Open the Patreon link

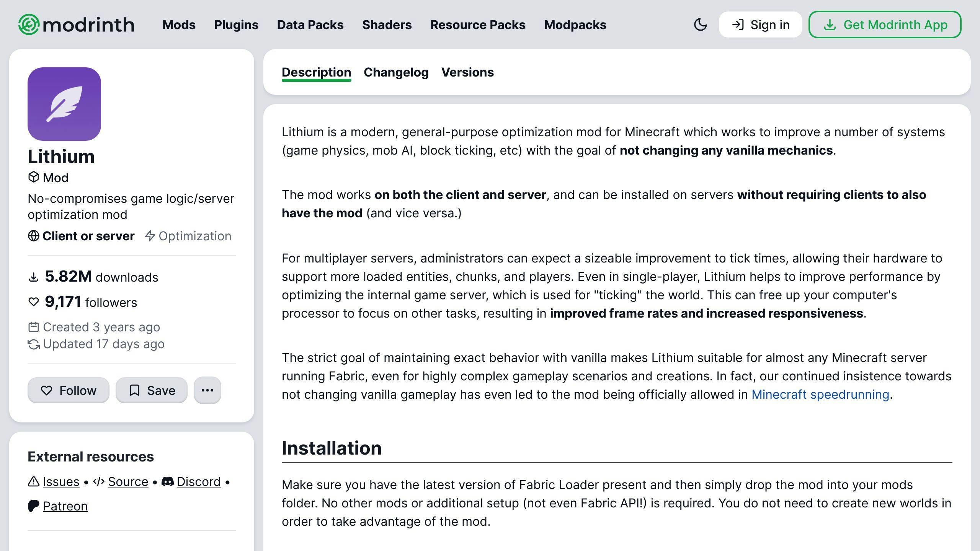point(65,506)
